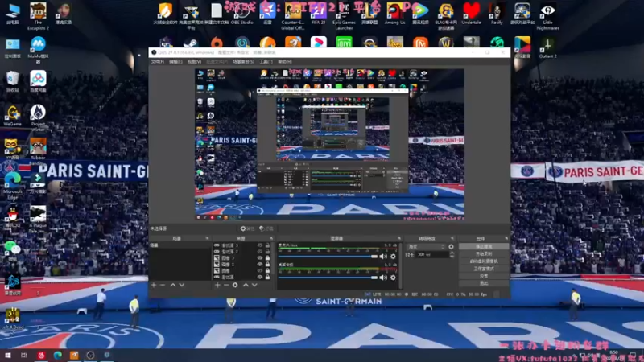The image size is (644, 362).
Task: Toggle eye icon of the topmost source
Action: click(259, 245)
